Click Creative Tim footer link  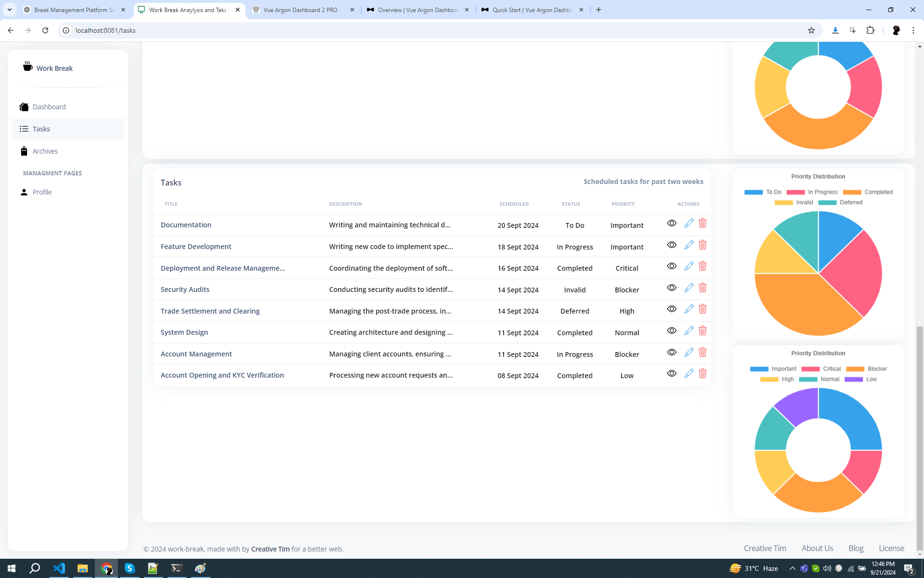(x=765, y=548)
